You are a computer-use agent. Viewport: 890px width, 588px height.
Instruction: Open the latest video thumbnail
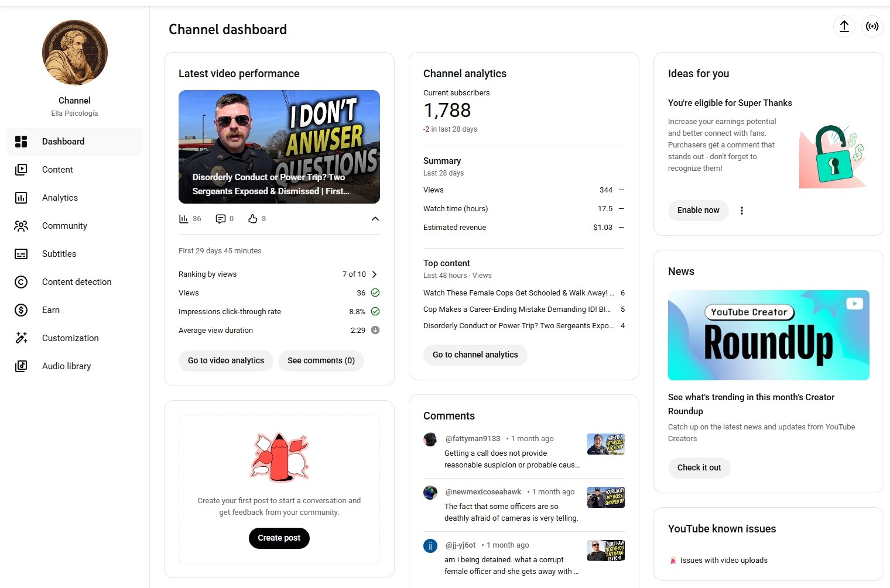tap(279, 146)
